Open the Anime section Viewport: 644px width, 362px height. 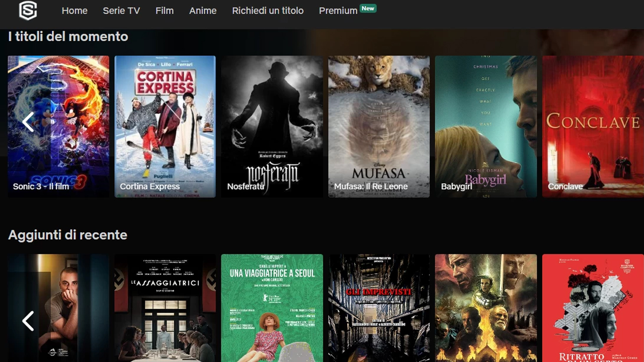203,11
